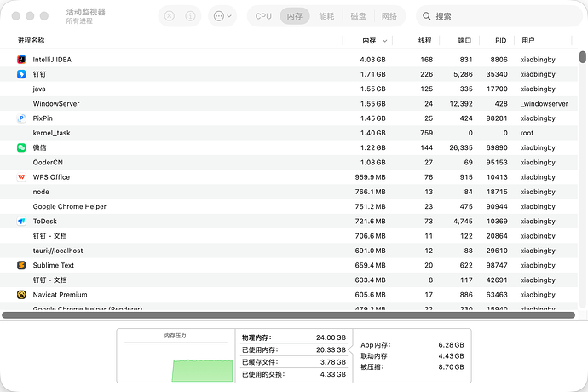The height and width of the screenshot is (392, 588).
Task: Select the java process row
Action: coord(289,89)
